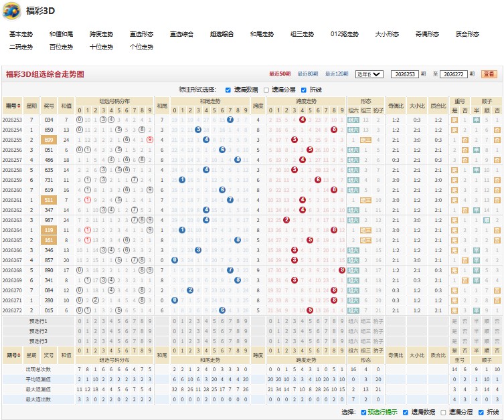Toggle 预选行提示 checkbox in bottom 选择 row
The image size is (504, 420).
click(363, 412)
